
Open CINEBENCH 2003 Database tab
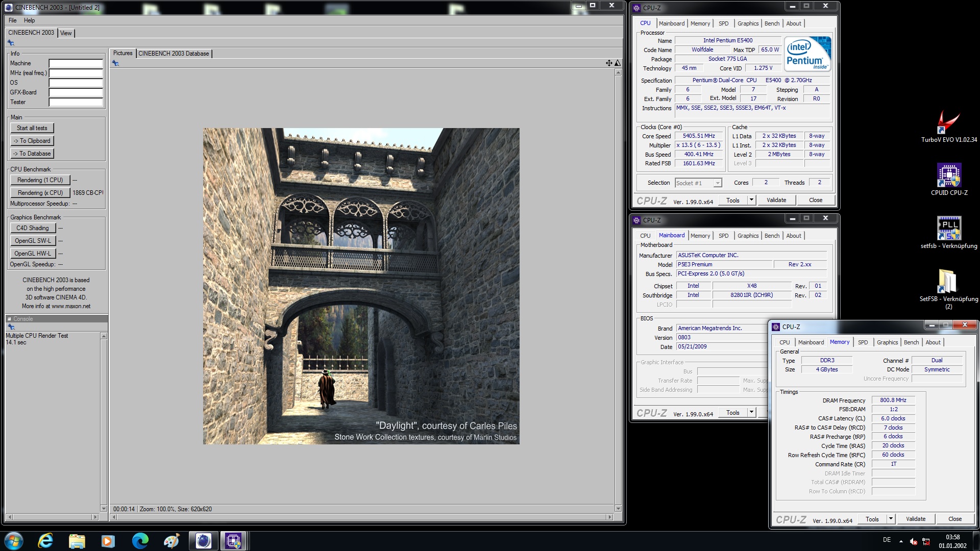point(174,54)
